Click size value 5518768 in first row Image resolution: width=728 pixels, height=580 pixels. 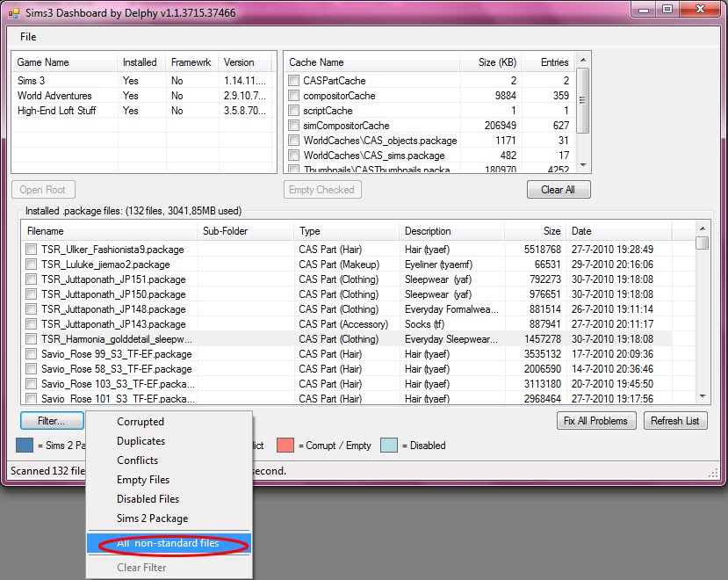point(543,249)
